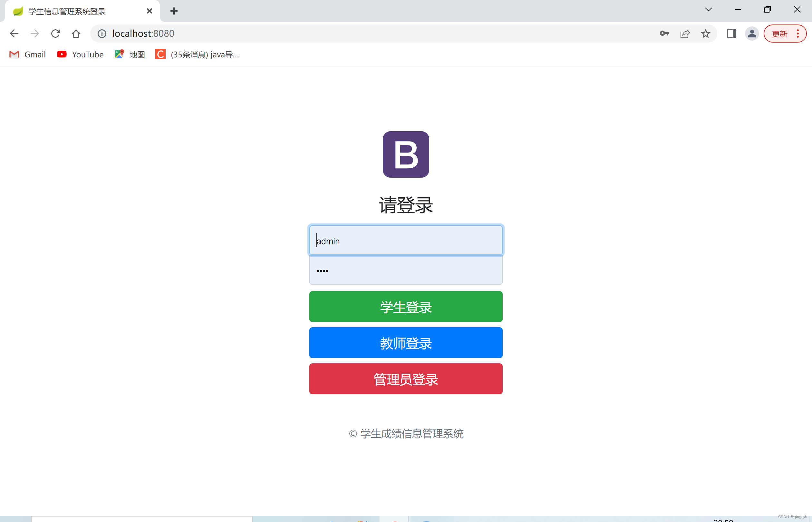Click the password input field
Viewport: 812px width, 522px height.
406,270
